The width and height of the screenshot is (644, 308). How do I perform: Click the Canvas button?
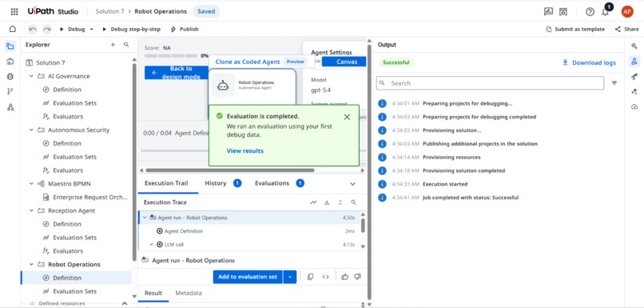(344, 62)
